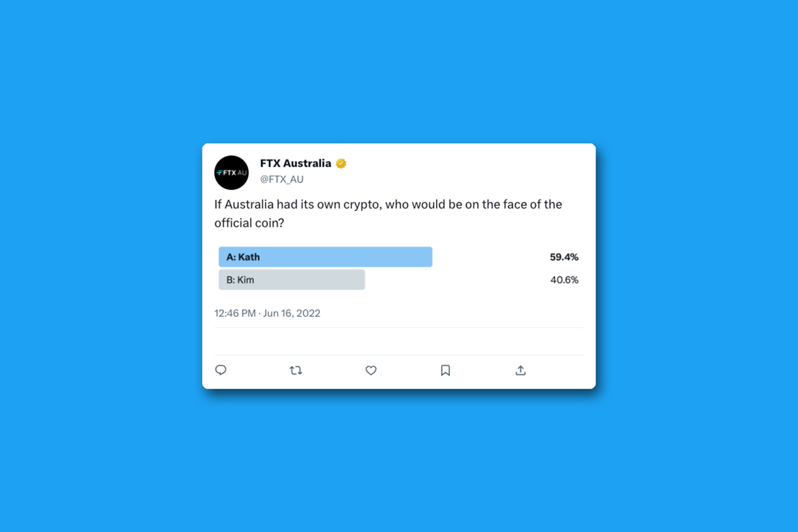Bookmark the tweet with the bookmark icon
798x532 pixels.
coord(445,370)
